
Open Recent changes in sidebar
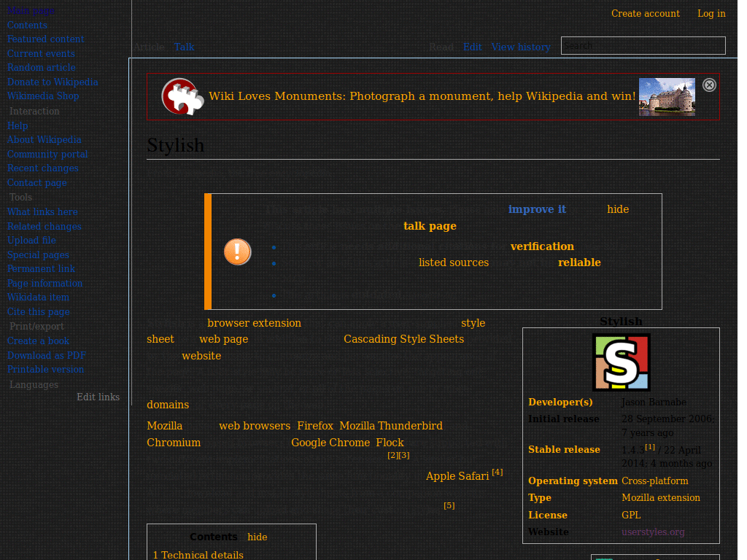click(x=43, y=168)
